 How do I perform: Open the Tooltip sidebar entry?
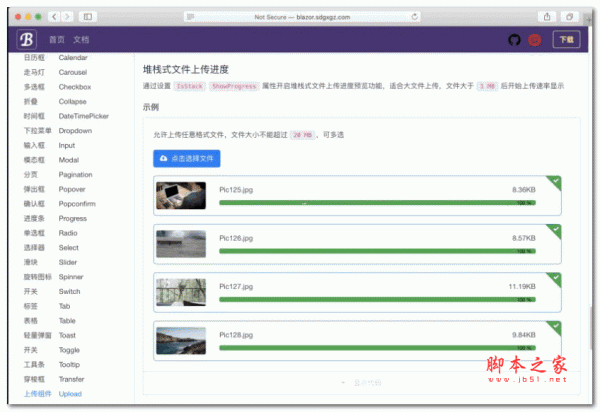click(69, 364)
